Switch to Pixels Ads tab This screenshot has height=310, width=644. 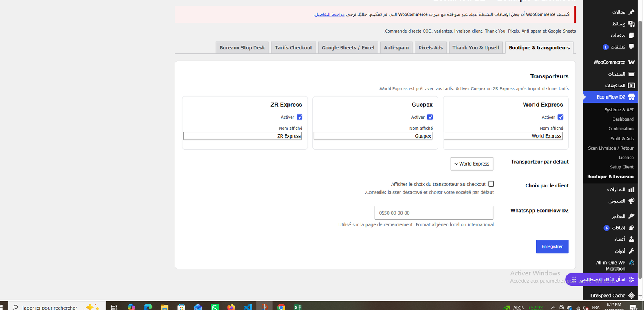coord(431,47)
